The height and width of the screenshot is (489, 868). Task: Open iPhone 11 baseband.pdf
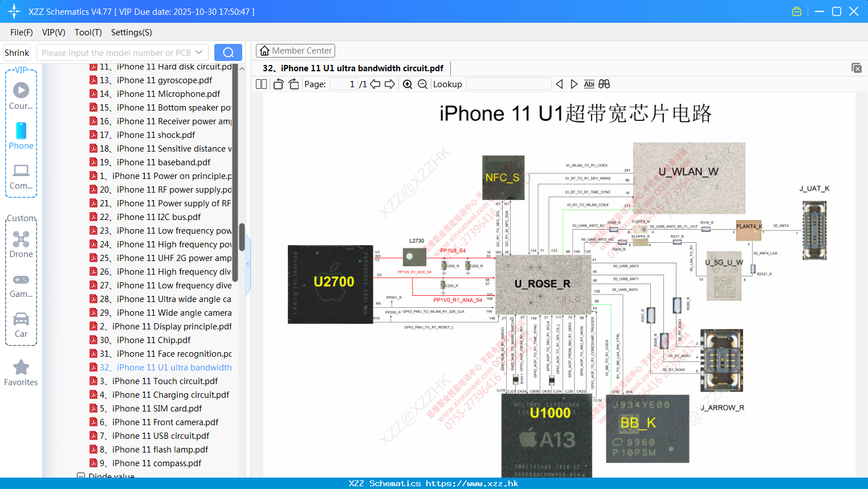(155, 162)
